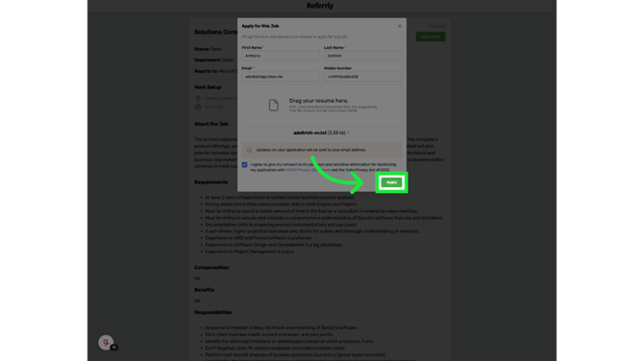Click the Last Name input field

click(363, 56)
